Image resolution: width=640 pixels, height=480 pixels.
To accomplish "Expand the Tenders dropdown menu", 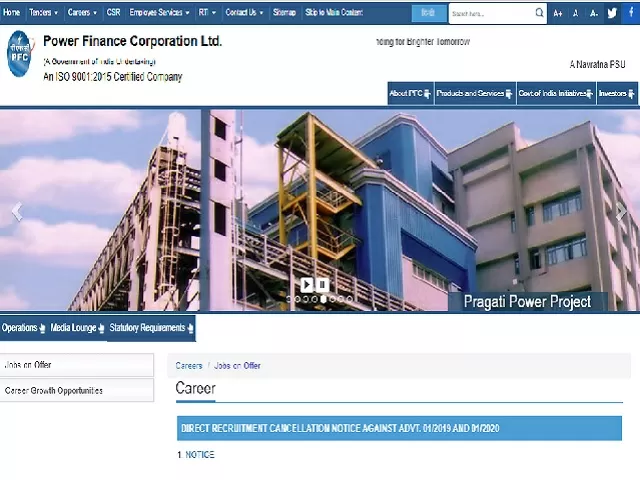I will (43, 13).
